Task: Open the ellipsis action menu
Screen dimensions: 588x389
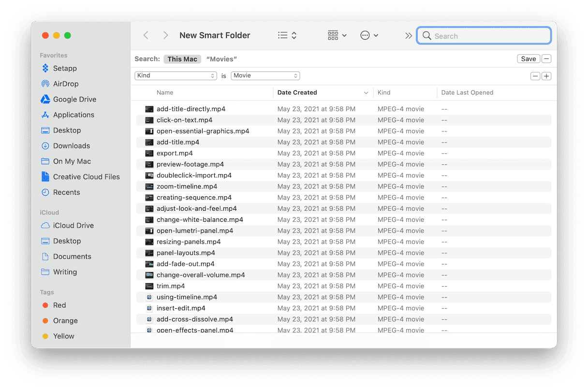Action: (369, 35)
